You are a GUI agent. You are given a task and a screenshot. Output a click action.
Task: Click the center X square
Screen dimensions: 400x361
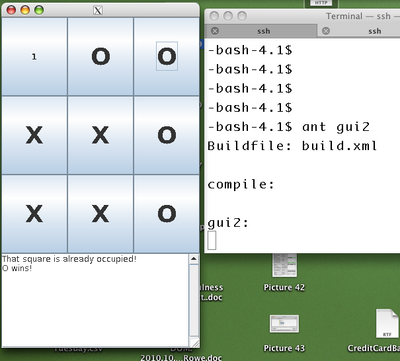[x=100, y=135]
